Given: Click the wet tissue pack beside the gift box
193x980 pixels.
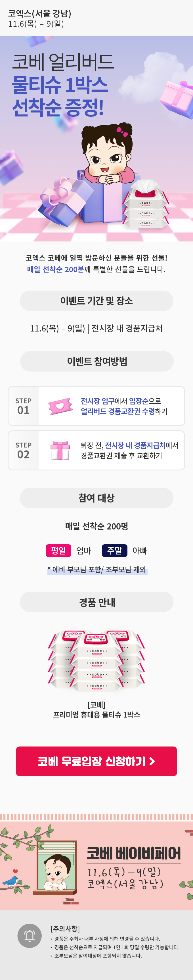Looking at the screenshot, I should (146, 206).
